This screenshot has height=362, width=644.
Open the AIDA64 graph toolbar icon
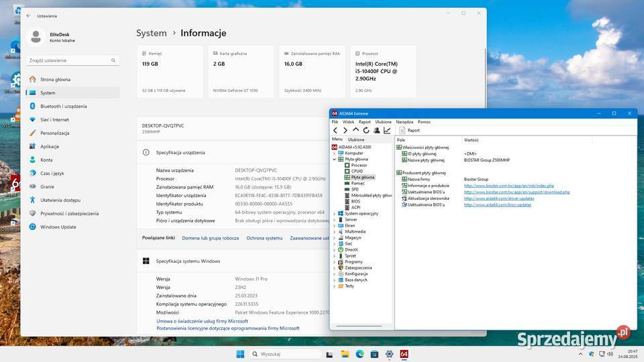(387, 130)
